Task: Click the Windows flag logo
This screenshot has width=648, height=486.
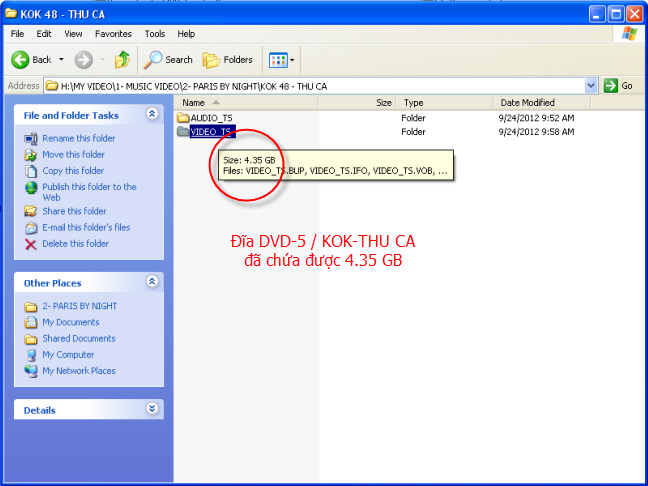Action: coord(629,34)
